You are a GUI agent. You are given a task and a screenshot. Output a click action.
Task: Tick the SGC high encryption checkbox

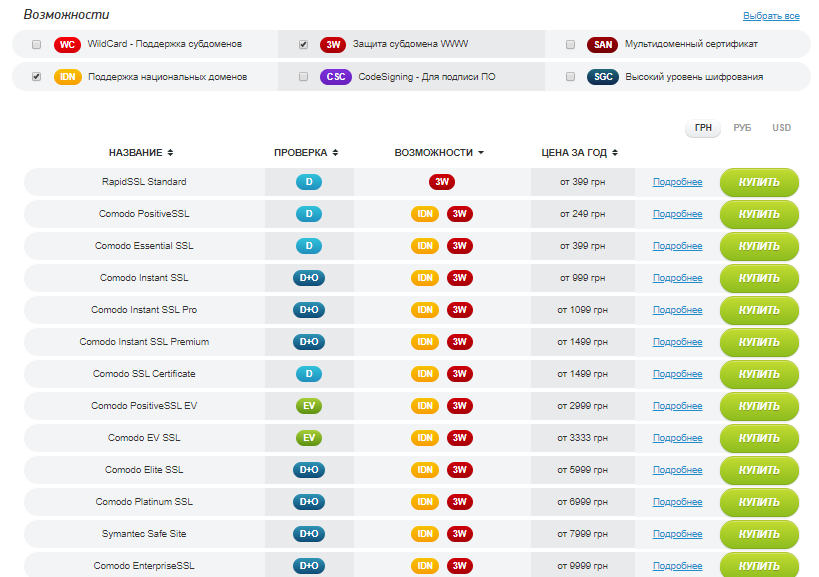570,77
